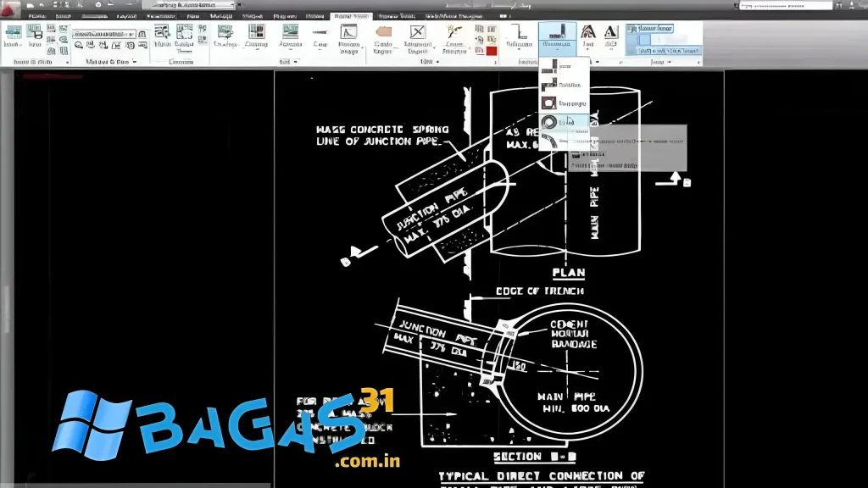Image resolution: width=868 pixels, height=488 pixels.
Task: Choose the Arc item at the dropdown bottom
Action: point(563,141)
